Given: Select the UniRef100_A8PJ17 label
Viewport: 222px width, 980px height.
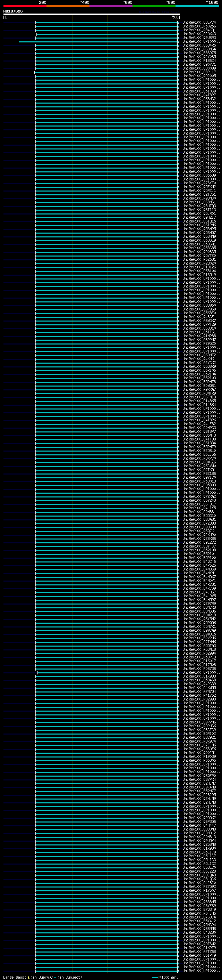Looking at the screenshot, I should click(x=199, y=72).
